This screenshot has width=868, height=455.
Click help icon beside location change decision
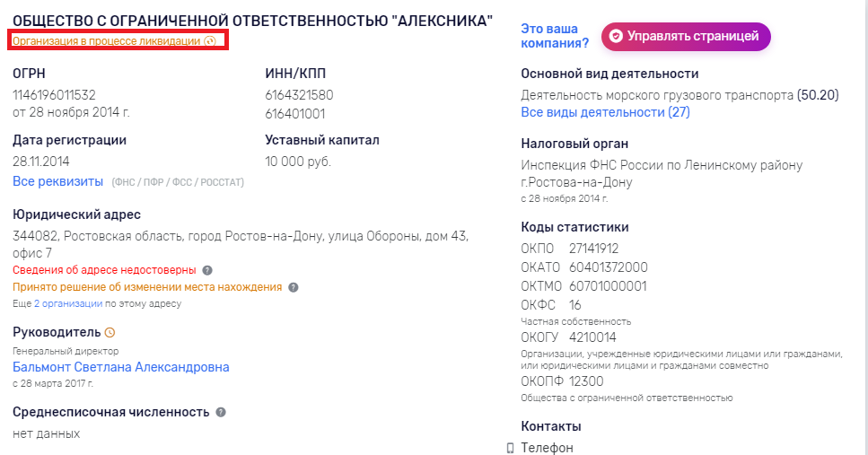click(x=294, y=287)
